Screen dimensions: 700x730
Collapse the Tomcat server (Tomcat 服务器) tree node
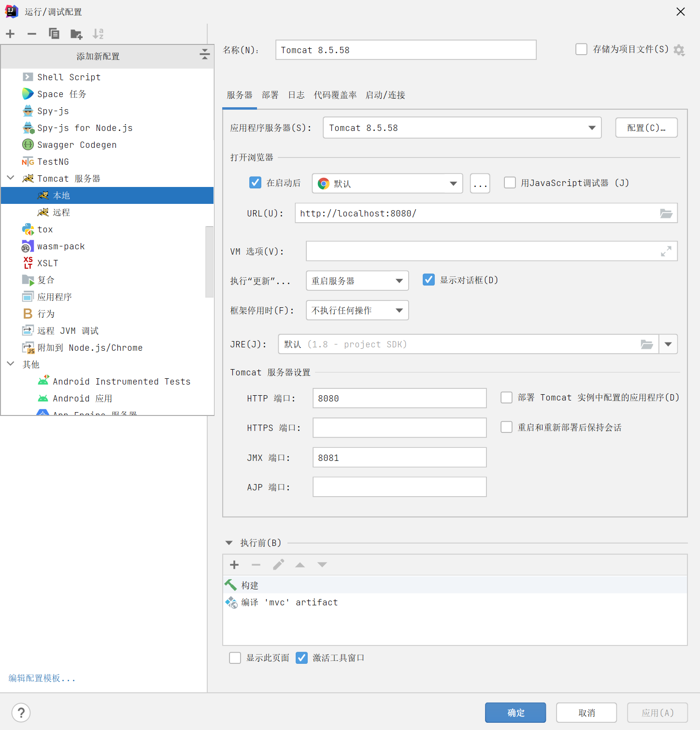10,178
